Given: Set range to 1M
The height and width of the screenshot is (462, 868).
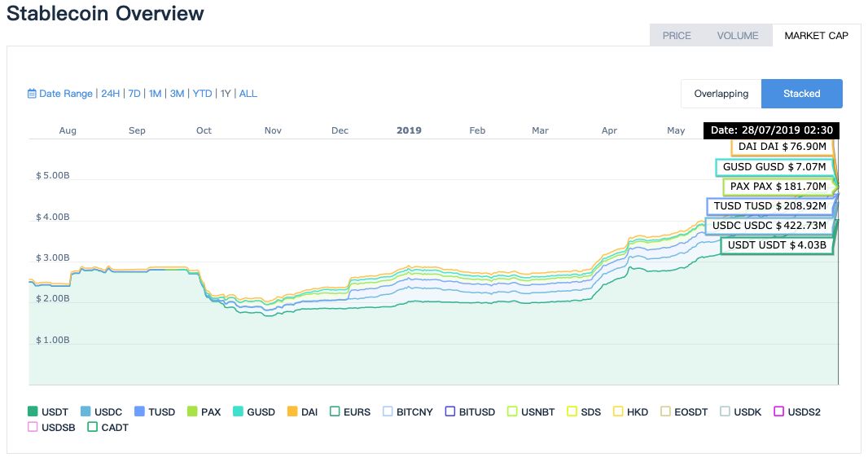Looking at the screenshot, I should click(155, 94).
